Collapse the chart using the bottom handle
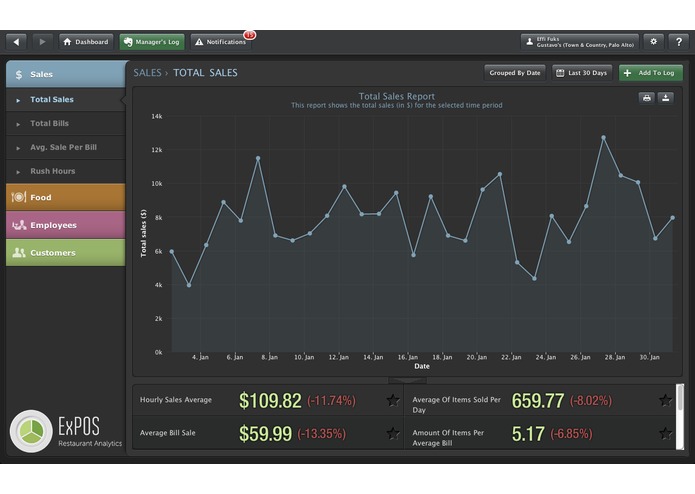The image size is (695, 494). click(407, 380)
